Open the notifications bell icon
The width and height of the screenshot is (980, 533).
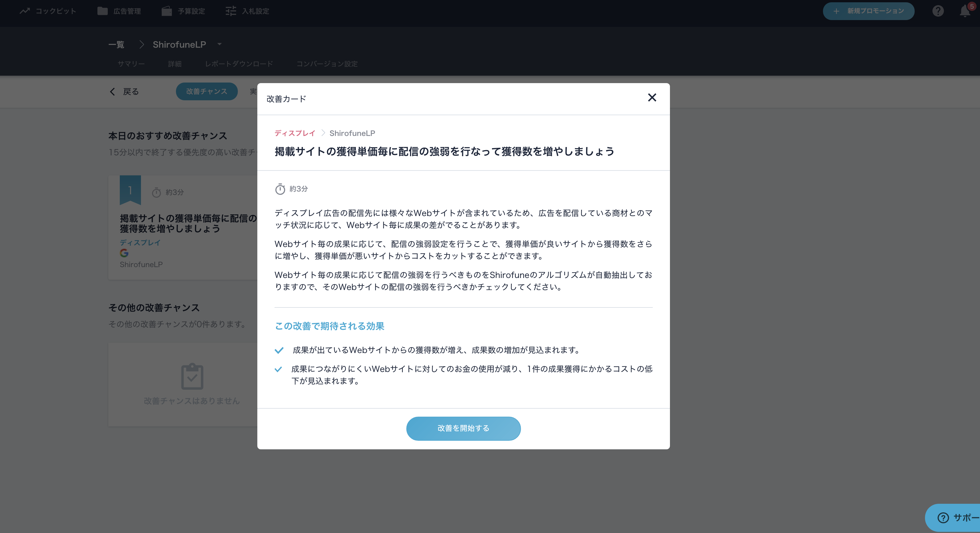[x=965, y=11]
